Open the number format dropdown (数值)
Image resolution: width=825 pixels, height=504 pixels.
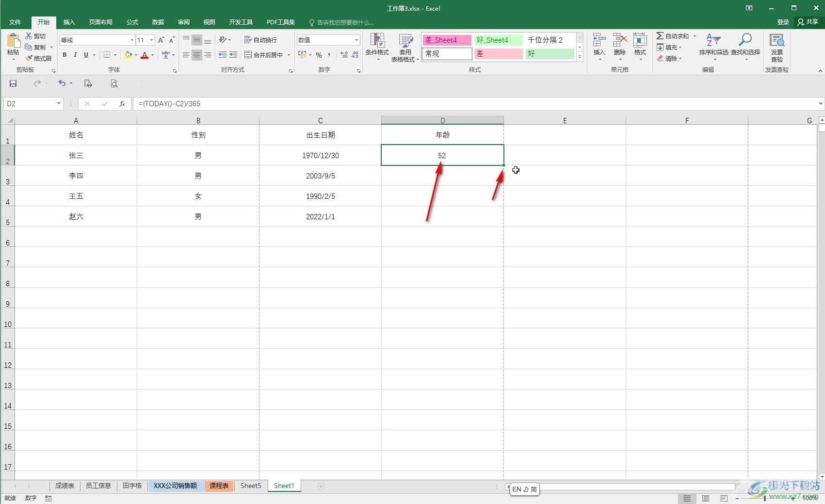coord(356,40)
